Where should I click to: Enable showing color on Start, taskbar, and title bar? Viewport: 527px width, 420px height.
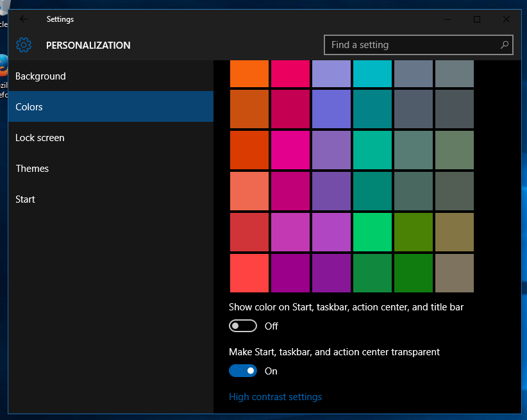[x=242, y=326]
